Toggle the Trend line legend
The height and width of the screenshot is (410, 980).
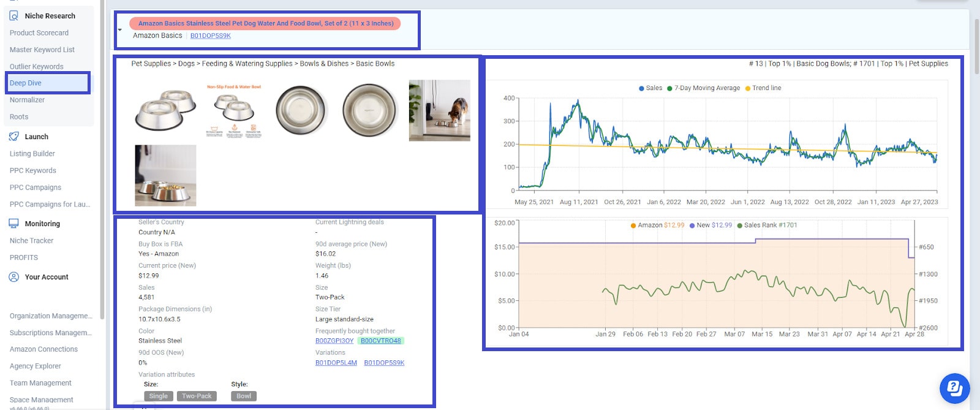pos(763,88)
